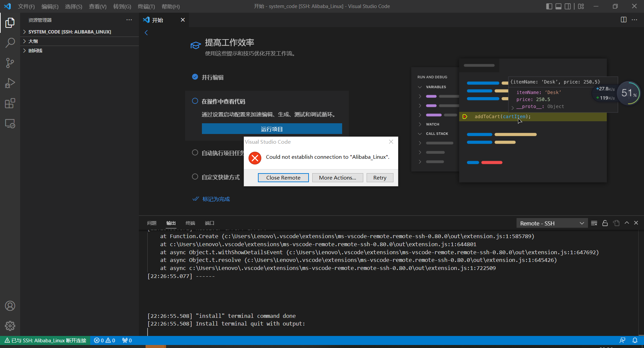The image size is (644, 348).
Task: Open the 查看(V) menu
Action: pyautogui.click(x=98, y=6)
